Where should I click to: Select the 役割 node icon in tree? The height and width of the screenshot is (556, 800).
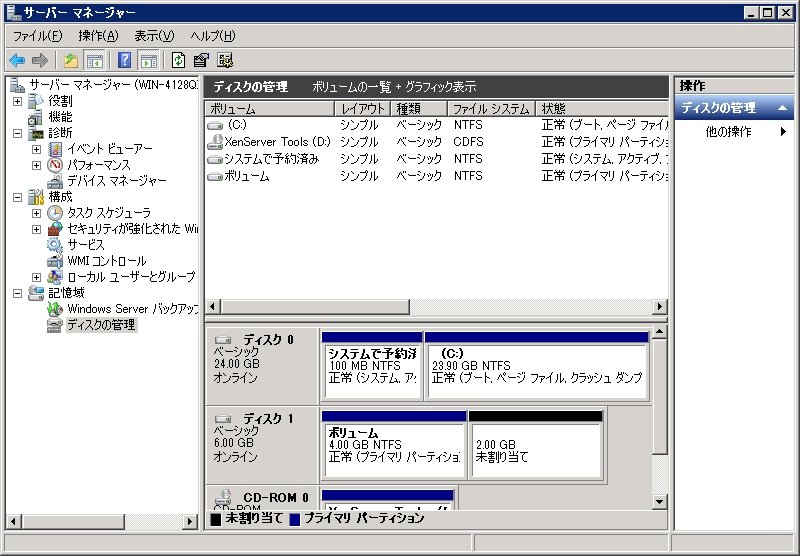36,101
